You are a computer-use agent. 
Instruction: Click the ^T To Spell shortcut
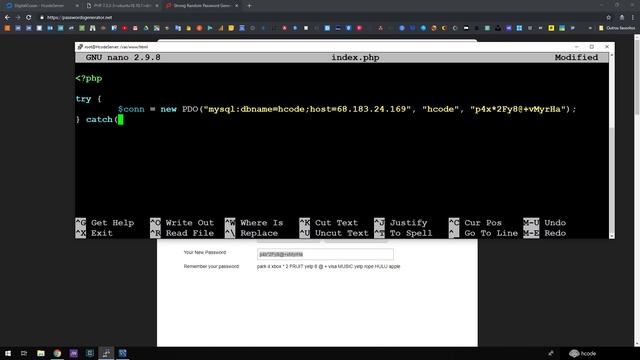(403, 233)
